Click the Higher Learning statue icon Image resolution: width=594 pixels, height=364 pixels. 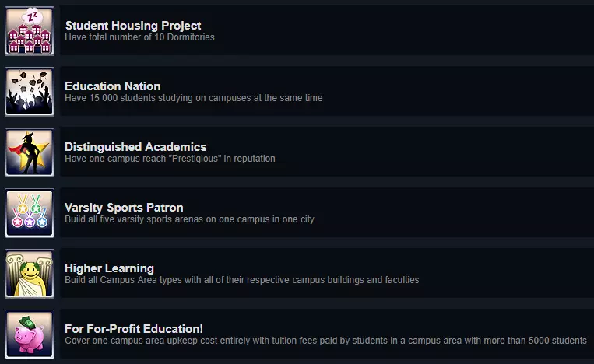click(x=30, y=274)
